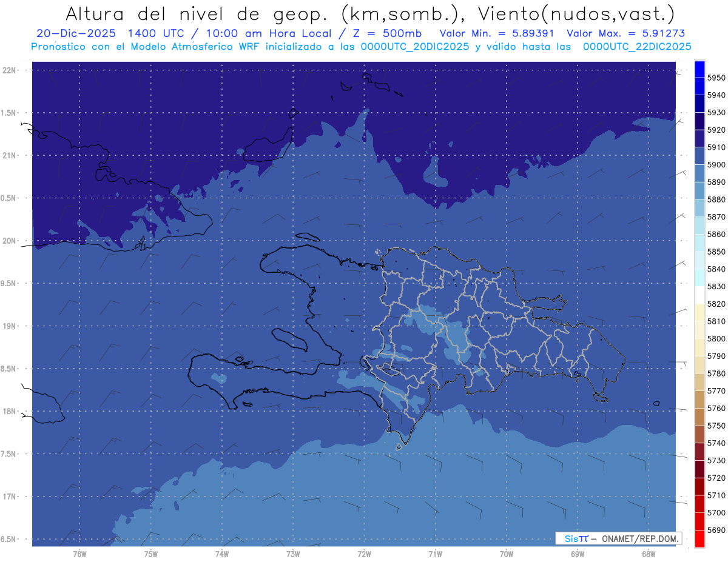728x562 pixels.
Task: Click the 5860 label on the color scale
Action: [716, 234]
